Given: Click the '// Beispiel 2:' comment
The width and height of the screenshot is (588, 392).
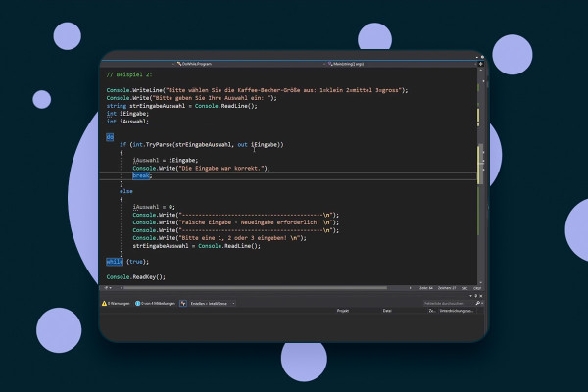Looking at the screenshot, I should click(129, 74).
